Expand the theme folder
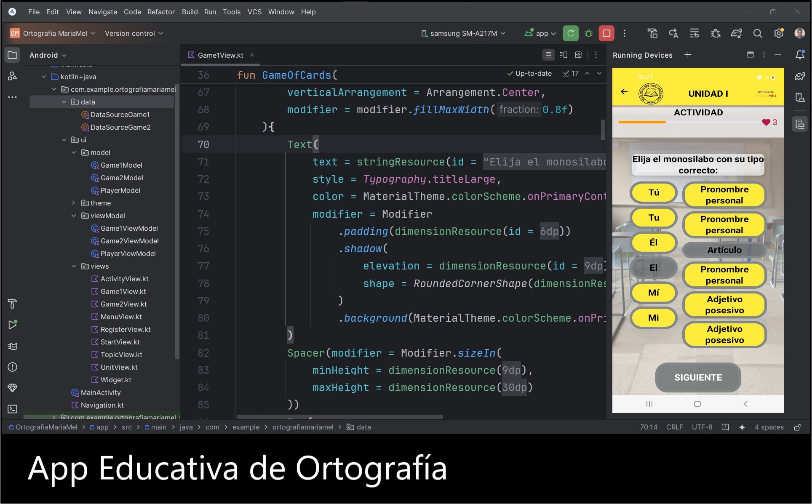 [x=74, y=203]
